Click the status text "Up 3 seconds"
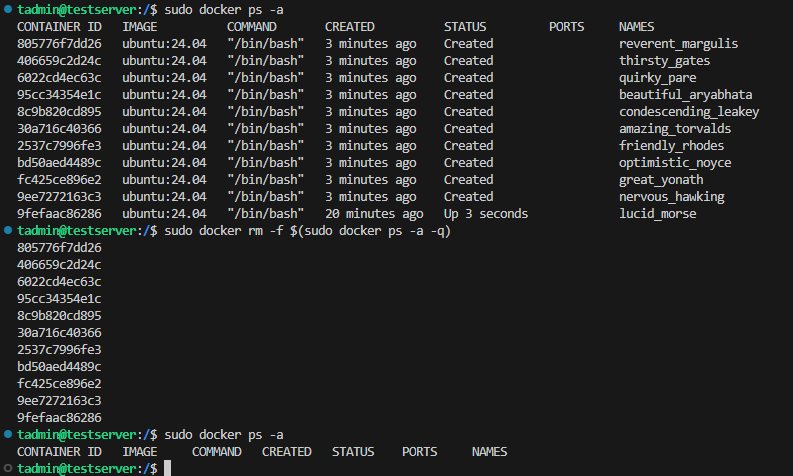Viewport: 793px width, 476px height. click(486, 214)
